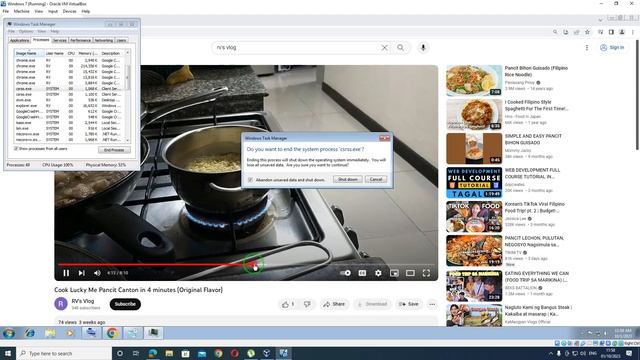Open Pancit Bihon Guisado video thumbnail
Viewport: 640px width, 360px height.
[474, 80]
